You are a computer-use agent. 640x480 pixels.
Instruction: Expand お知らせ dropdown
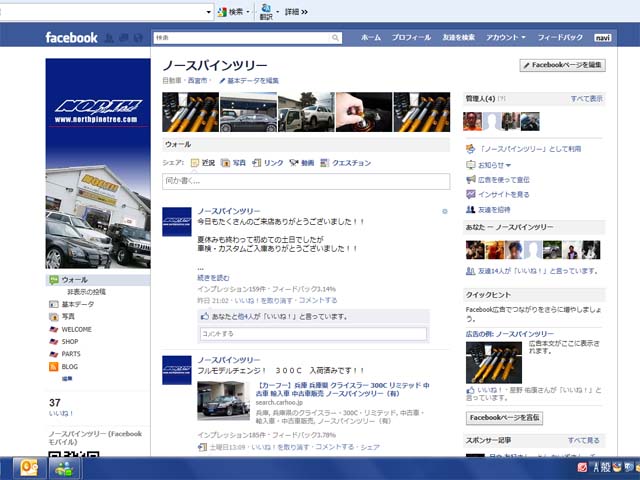(x=489, y=165)
